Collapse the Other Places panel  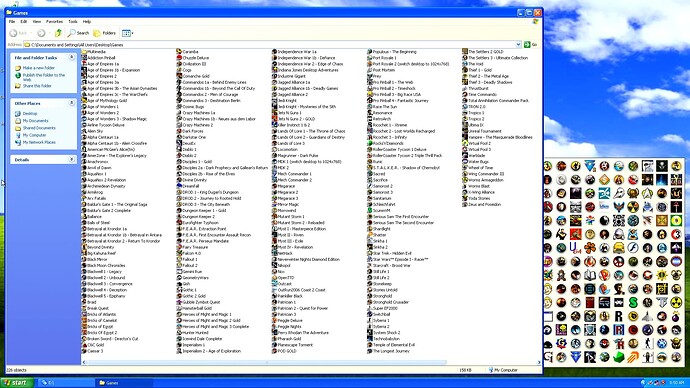click(72, 103)
